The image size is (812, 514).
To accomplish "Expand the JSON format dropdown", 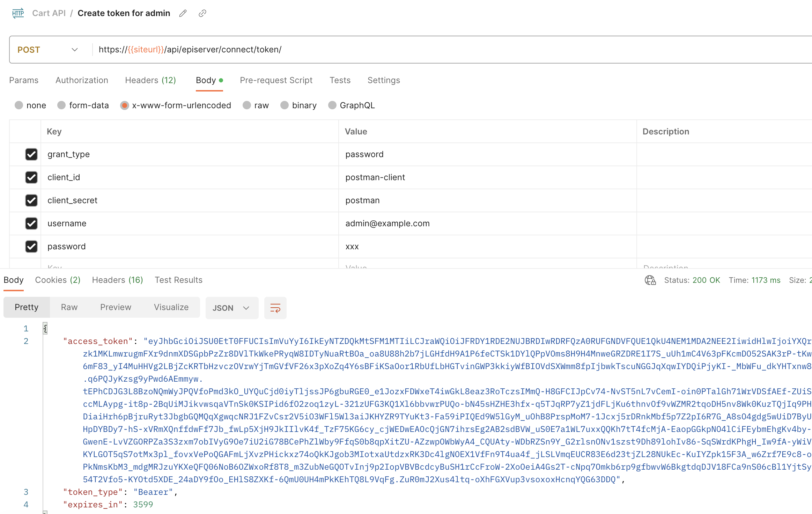I will pyautogui.click(x=231, y=308).
